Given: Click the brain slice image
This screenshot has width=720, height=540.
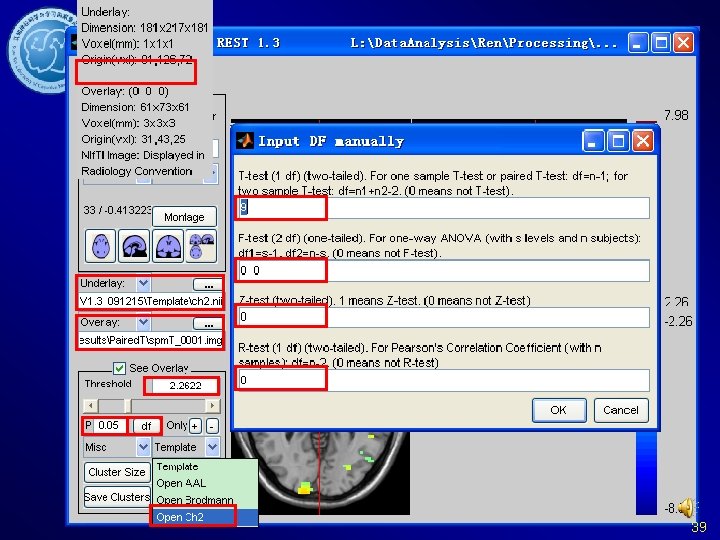Looking at the screenshot, I should click(x=320, y=473).
